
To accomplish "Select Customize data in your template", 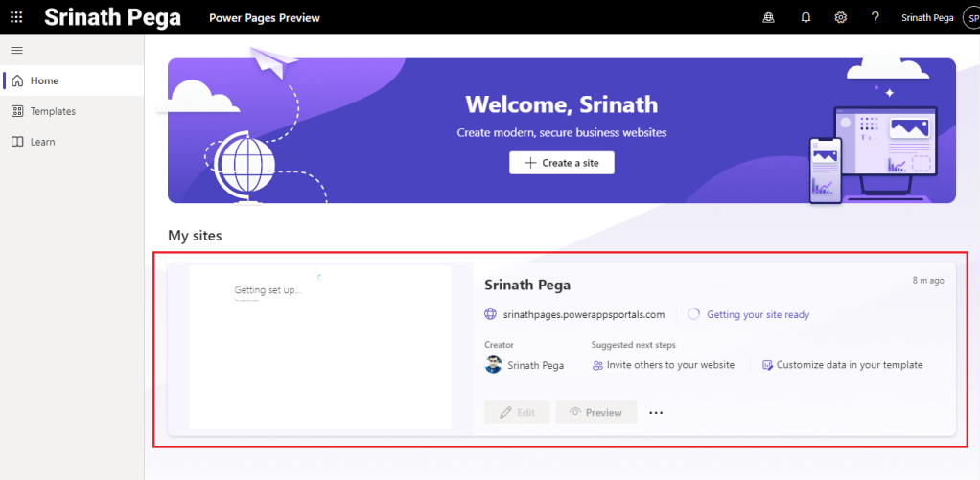I will 849,365.
